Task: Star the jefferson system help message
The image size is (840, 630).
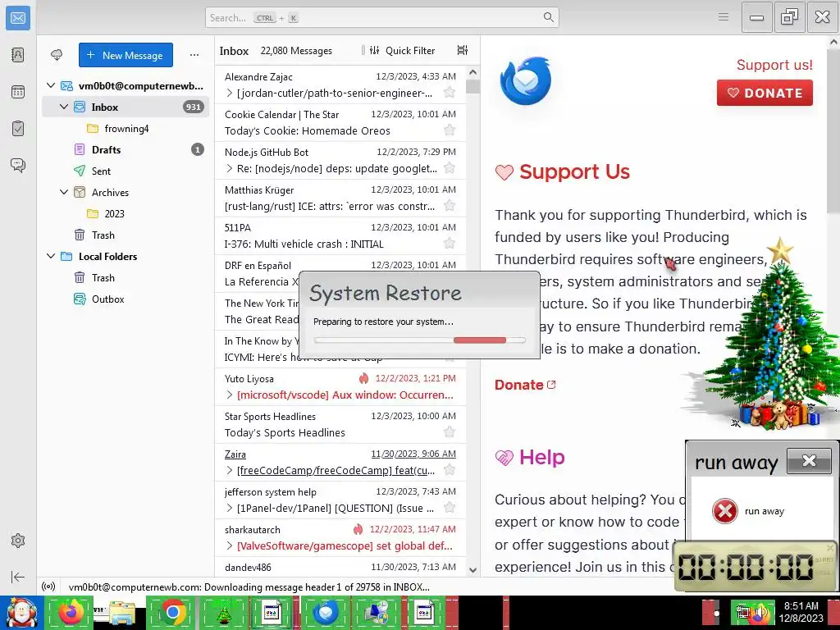Action: (x=450, y=507)
